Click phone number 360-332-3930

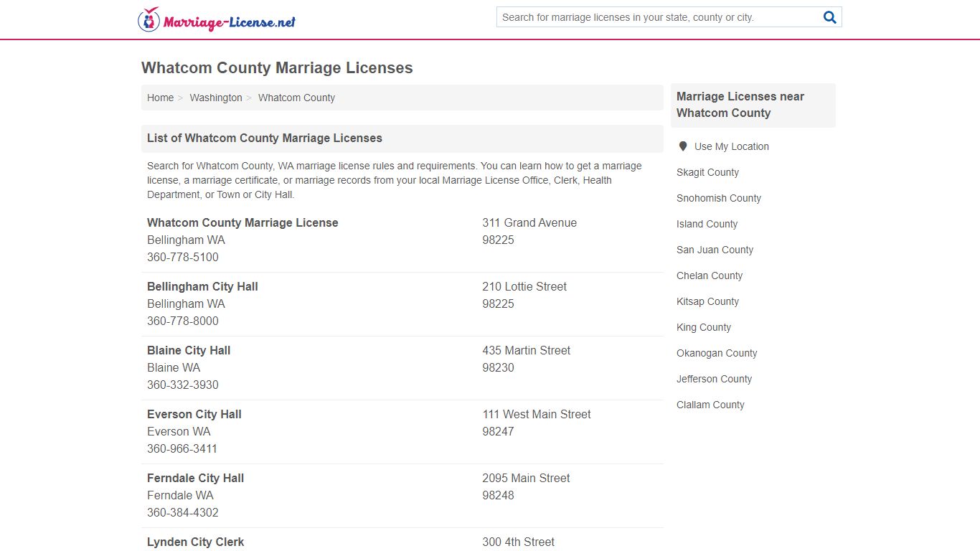(183, 385)
